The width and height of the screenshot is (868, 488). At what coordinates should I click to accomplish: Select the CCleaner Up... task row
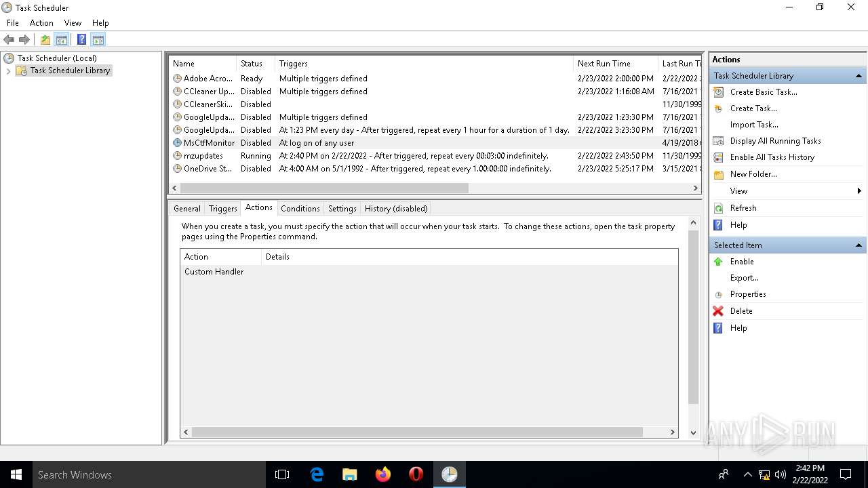click(435, 91)
